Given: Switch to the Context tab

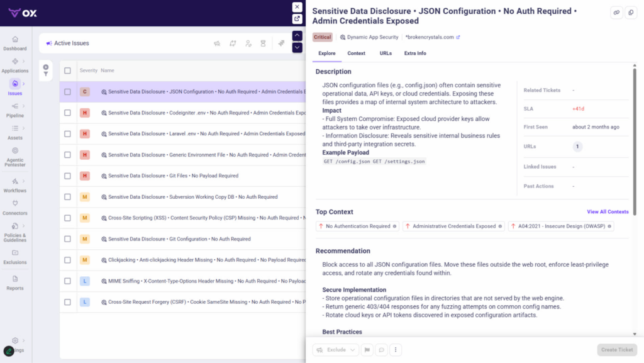Looking at the screenshot, I should pyautogui.click(x=356, y=53).
